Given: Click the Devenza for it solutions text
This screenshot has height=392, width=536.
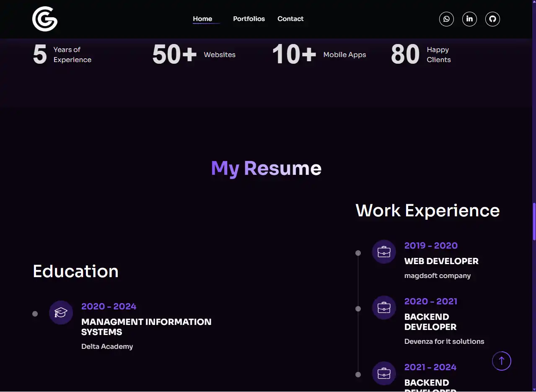Looking at the screenshot, I should point(444,341).
